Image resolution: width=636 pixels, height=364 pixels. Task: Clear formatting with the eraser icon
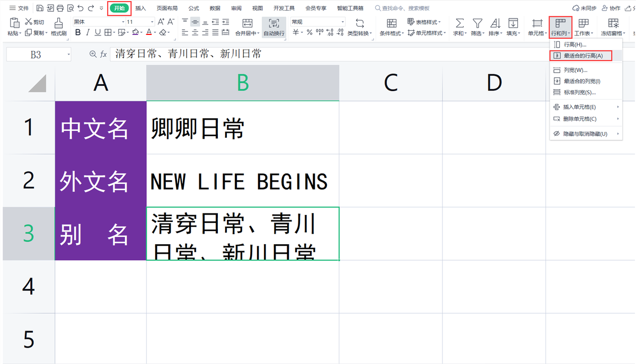[x=163, y=32]
